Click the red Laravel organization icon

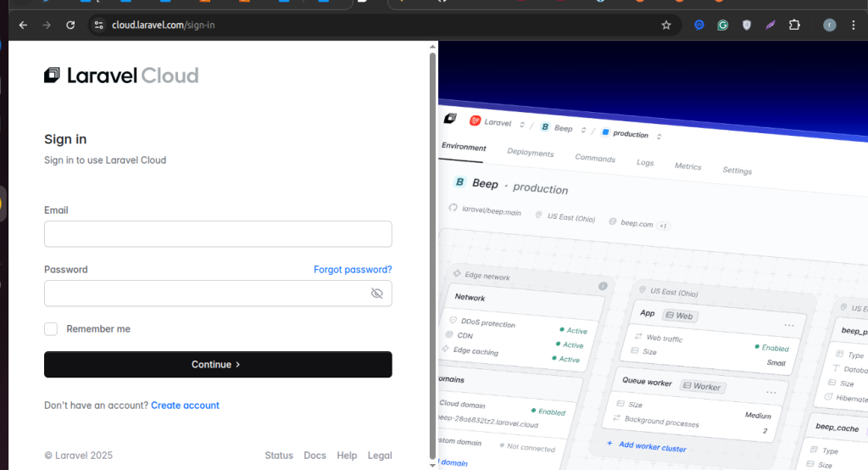point(475,120)
